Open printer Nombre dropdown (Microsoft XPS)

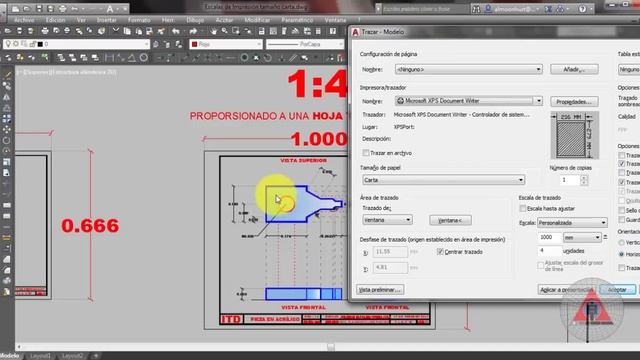(468, 101)
